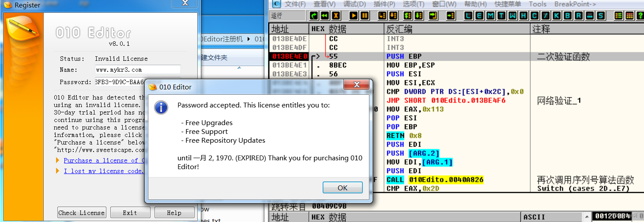This screenshot has height=222, width=644.
Task: Click the run (play) icon in OllyDbg
Action: pyautogui.click(x=354, y=16)
